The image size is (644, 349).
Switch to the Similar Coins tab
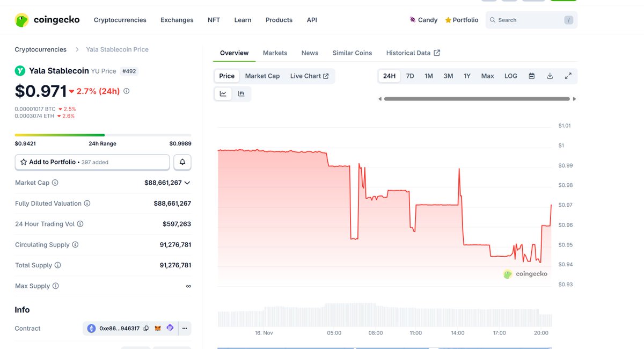point(352,53)
